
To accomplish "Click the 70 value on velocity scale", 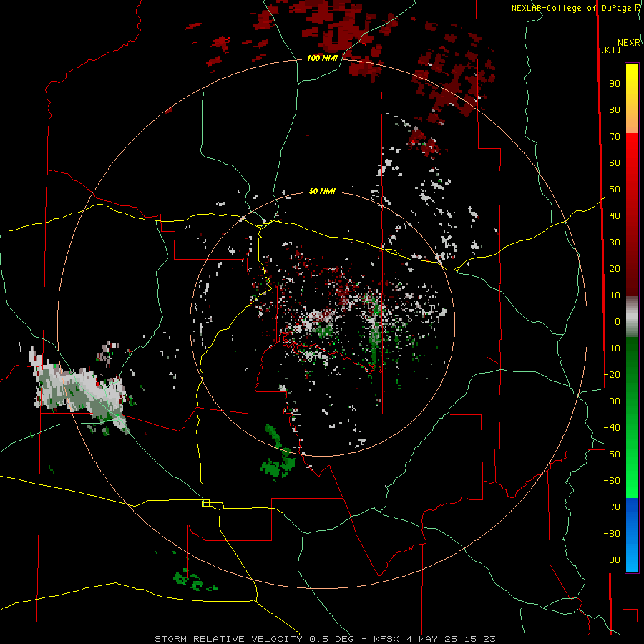I will (615, 137).
